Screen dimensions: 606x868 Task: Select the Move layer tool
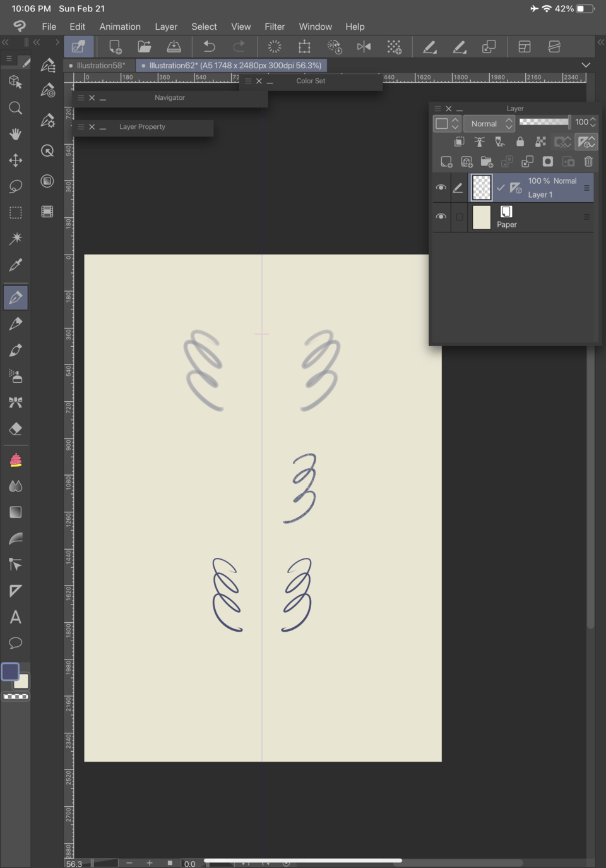[x=16, y=160]
